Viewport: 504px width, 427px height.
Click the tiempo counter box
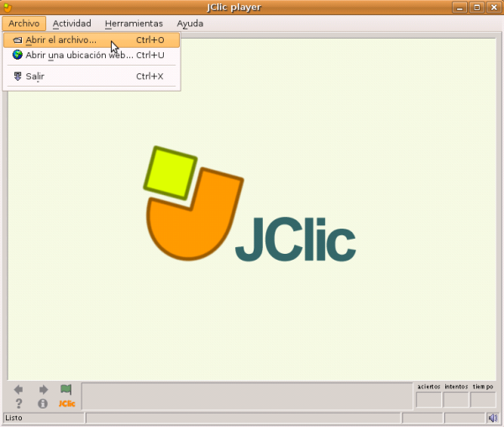pos(483,400)
